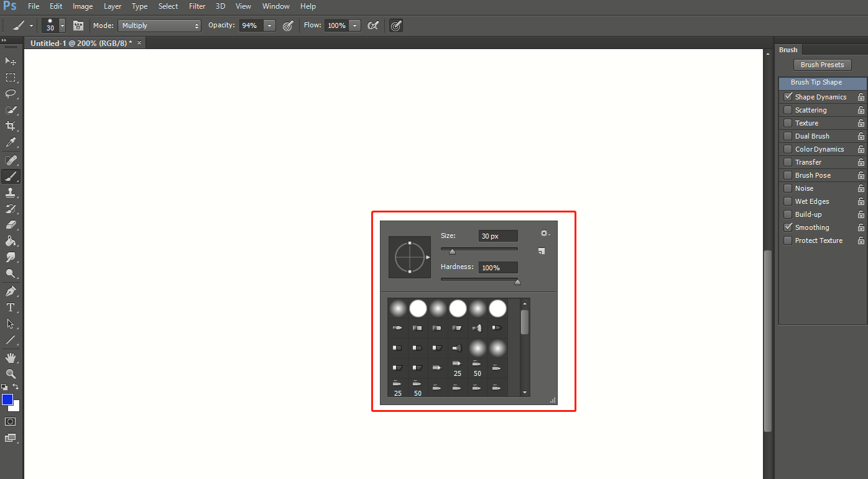Screen dimensions: 868x479
Task: Enable the Transfer checkbox
Action: [x=788, y=162]
